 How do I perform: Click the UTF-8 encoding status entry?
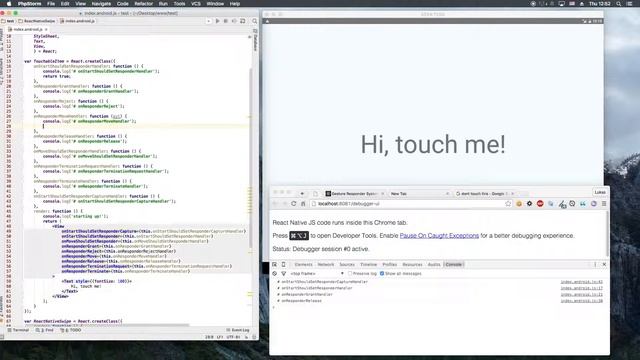pyautogui.click(x=233, y=337)
